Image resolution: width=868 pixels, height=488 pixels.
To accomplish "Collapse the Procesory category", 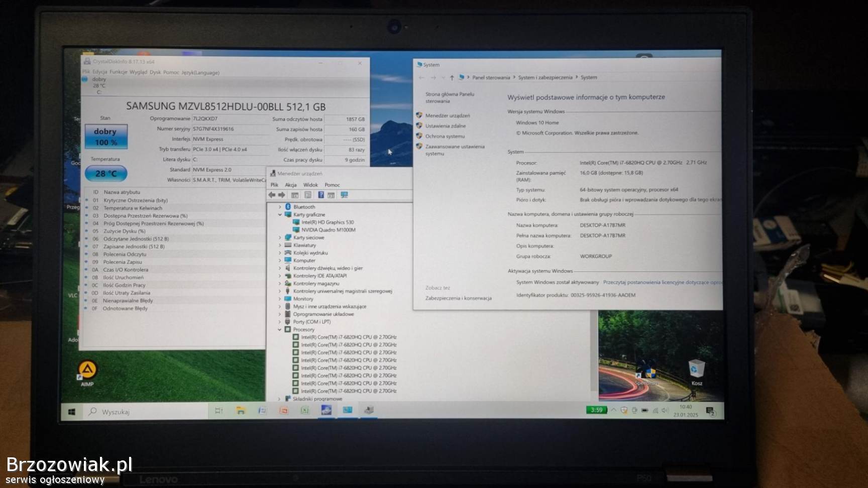I will [x=280, y=329].
